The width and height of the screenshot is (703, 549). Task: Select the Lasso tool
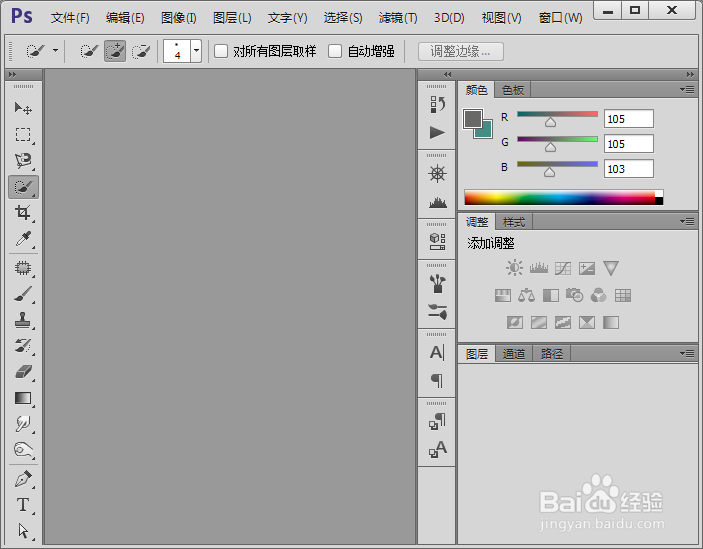pyautogui.click(x=23, y=160)
